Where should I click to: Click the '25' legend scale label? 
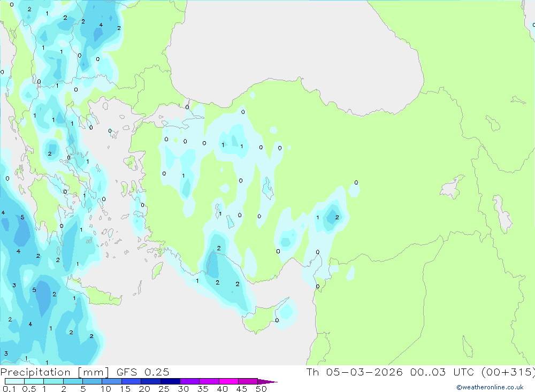(x=164, y=389)
